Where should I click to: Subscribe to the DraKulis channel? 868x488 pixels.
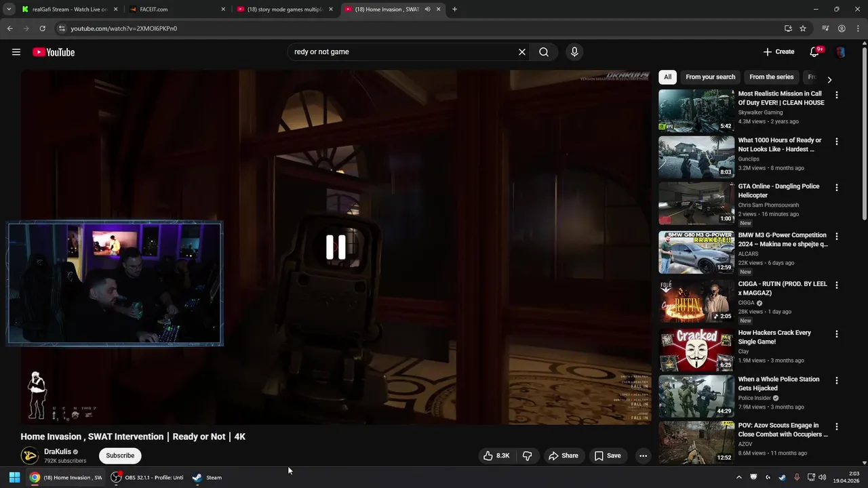[x=120, y=455]
